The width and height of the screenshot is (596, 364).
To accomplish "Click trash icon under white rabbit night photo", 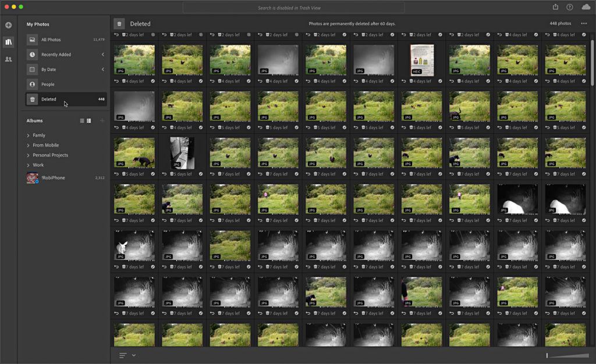I will pos(124,267).
